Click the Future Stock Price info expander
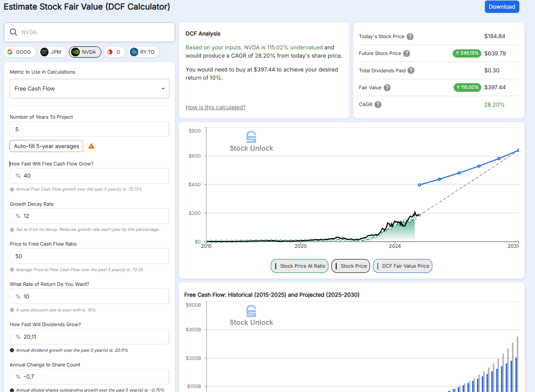This screenshot has height=392, width=535. 406,53
